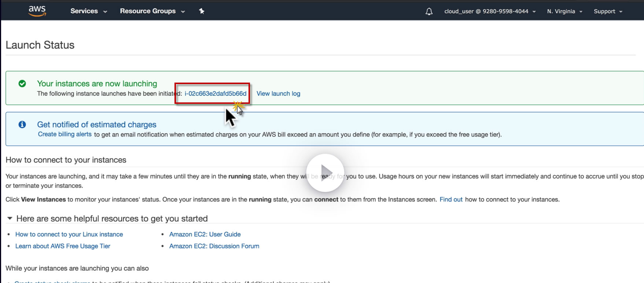Click 'Get notified of estimated charges' heading
Image resolution: width=644 pixels, height=283 pixels.
[x=97, y=124]
